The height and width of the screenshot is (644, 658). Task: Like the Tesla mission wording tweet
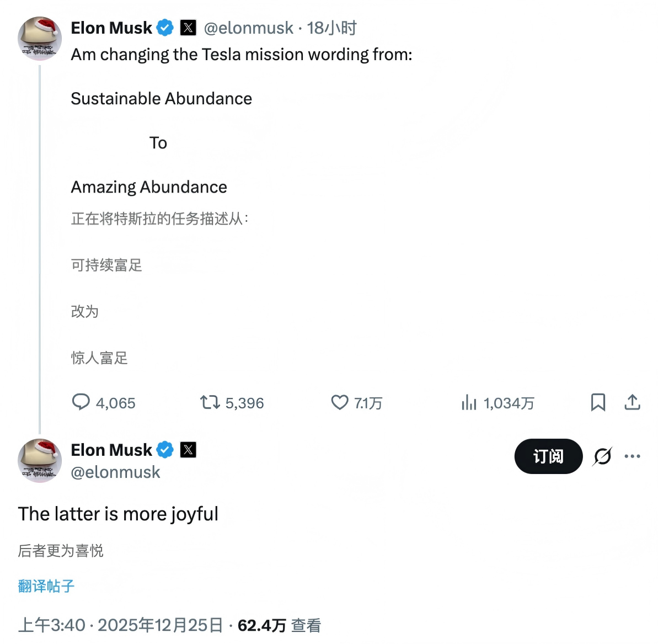point(340,402)
